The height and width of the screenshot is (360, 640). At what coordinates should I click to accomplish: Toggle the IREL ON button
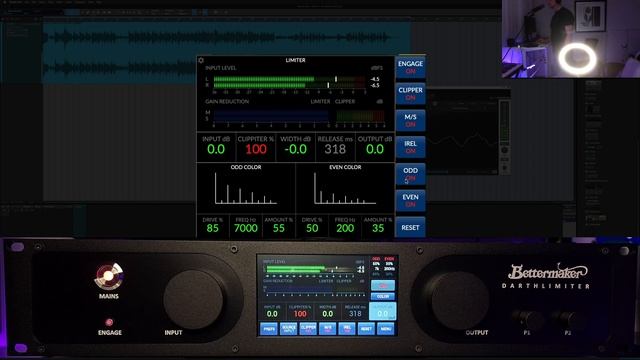point(410,147)
